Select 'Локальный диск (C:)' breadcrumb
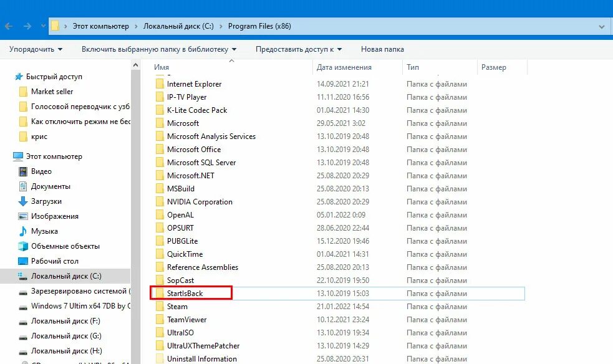Image resolution: width=613 pixels, height=364 pixels. click(178, 26)
